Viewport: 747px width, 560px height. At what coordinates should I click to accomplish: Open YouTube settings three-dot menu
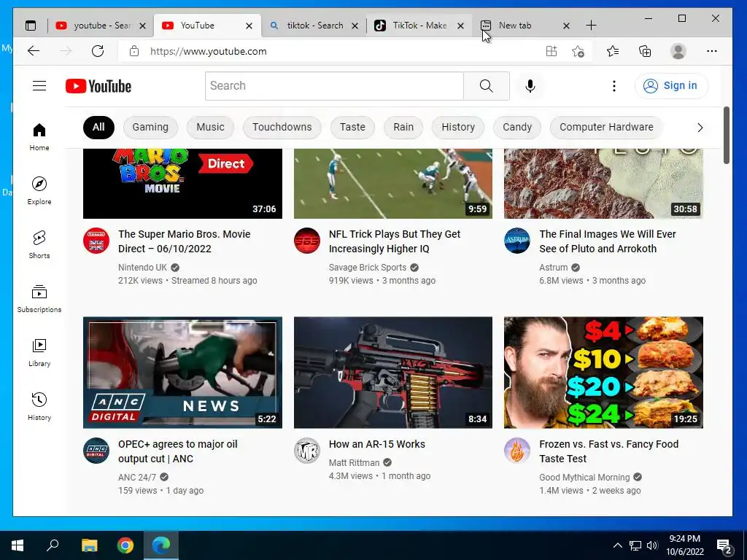[614, 86]
